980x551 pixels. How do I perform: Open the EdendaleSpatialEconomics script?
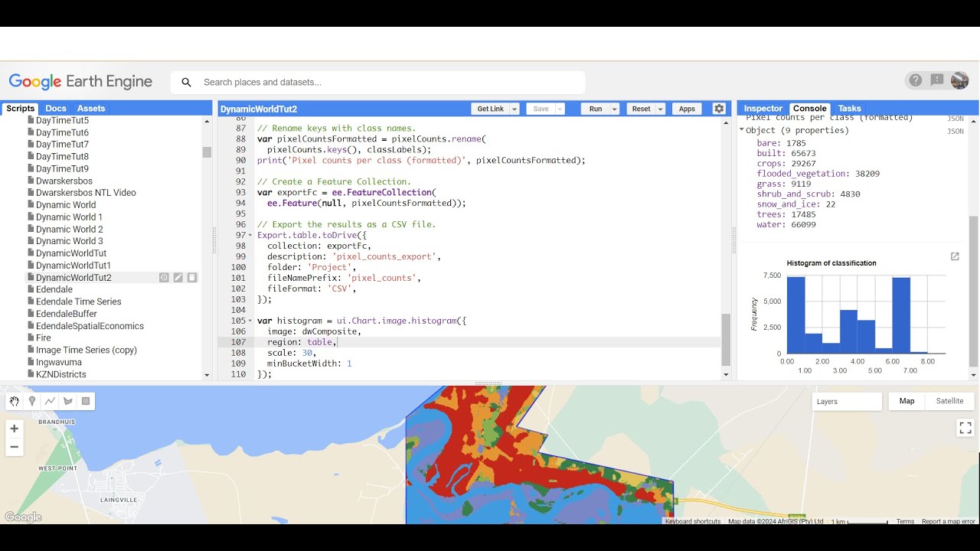coord(90,326)
